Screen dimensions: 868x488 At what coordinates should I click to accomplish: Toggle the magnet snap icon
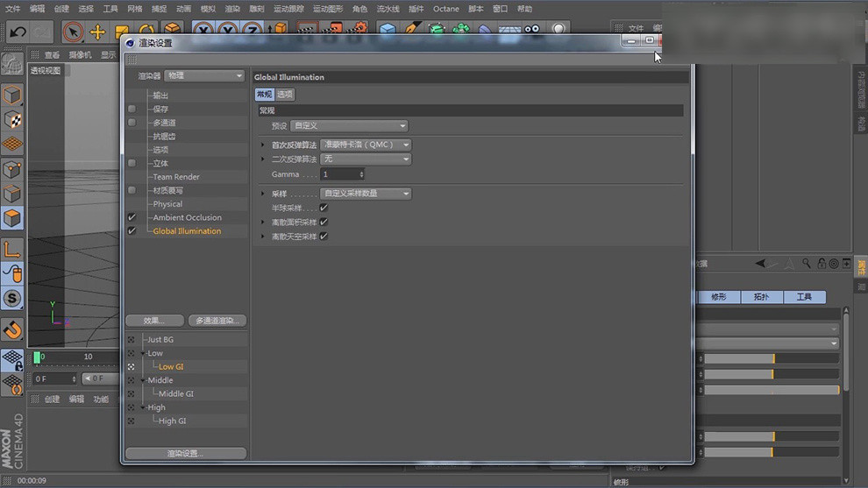(12, 329)
